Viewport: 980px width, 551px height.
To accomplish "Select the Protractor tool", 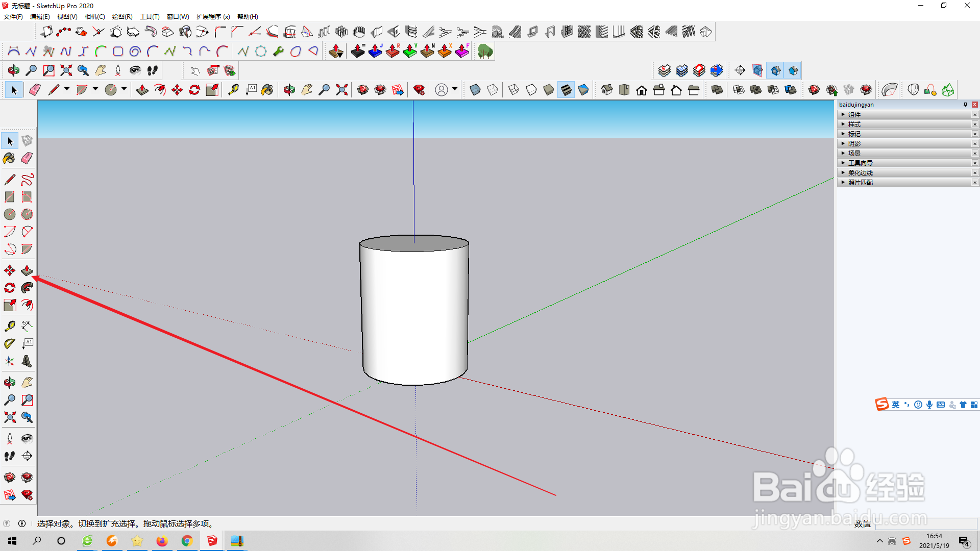I will 10,343.
